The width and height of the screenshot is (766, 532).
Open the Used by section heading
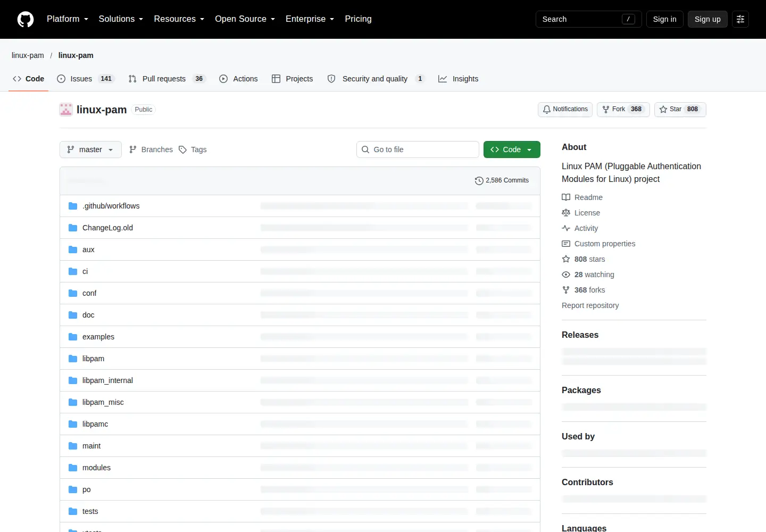coord(578,436)
